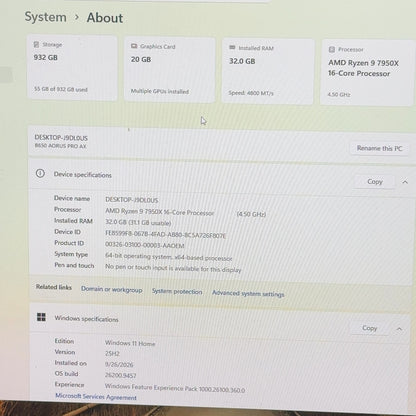The height and width of the screenshot is (416, 416).
Task: Open the AMD Ryzen 9 7950X Processor card
Action: [367, 73]
